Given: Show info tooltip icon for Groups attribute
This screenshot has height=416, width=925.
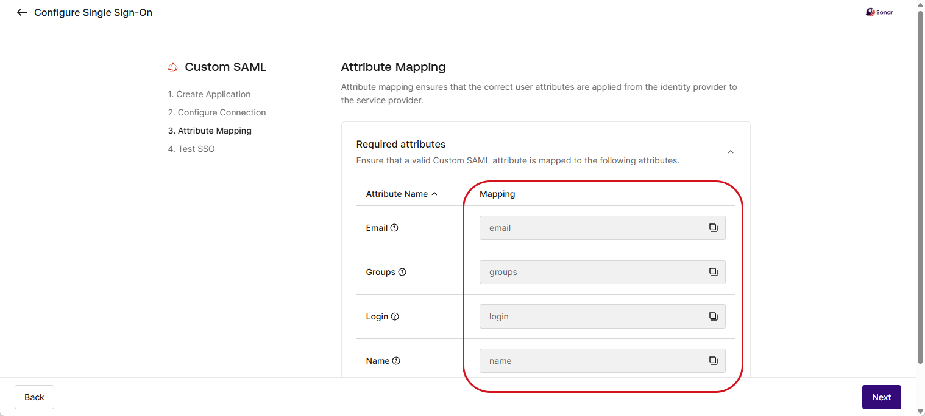Looking at the screenshot, I should tap(402, 272).
